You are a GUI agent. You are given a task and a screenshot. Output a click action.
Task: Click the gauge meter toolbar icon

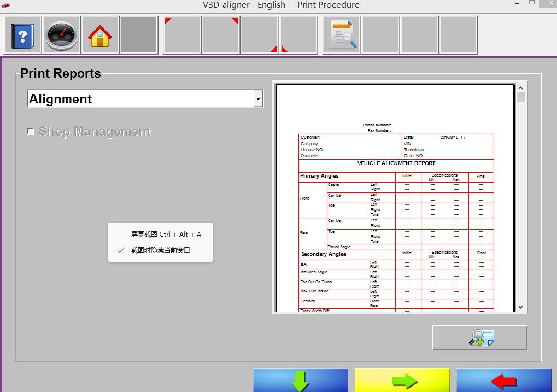point(61,36)
